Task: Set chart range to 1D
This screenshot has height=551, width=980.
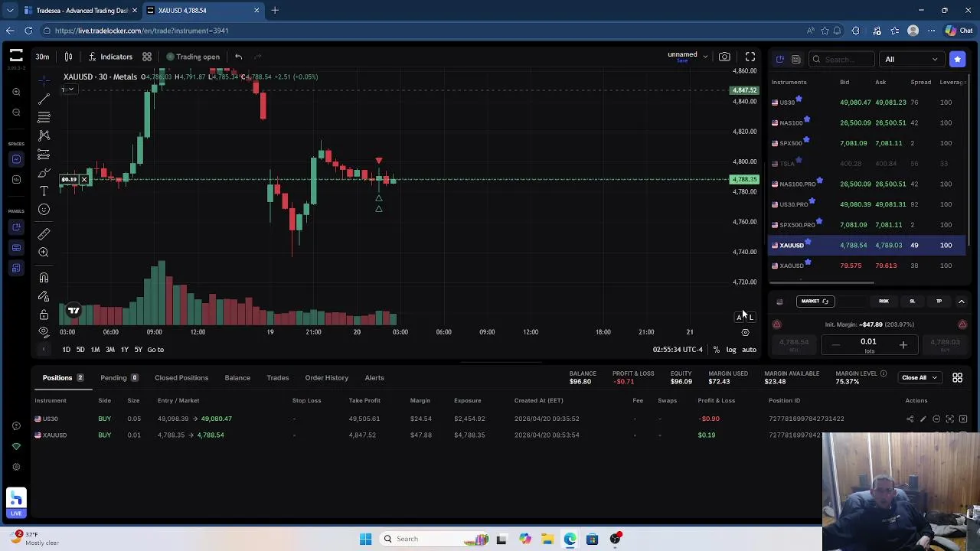Action: [66, 350]
